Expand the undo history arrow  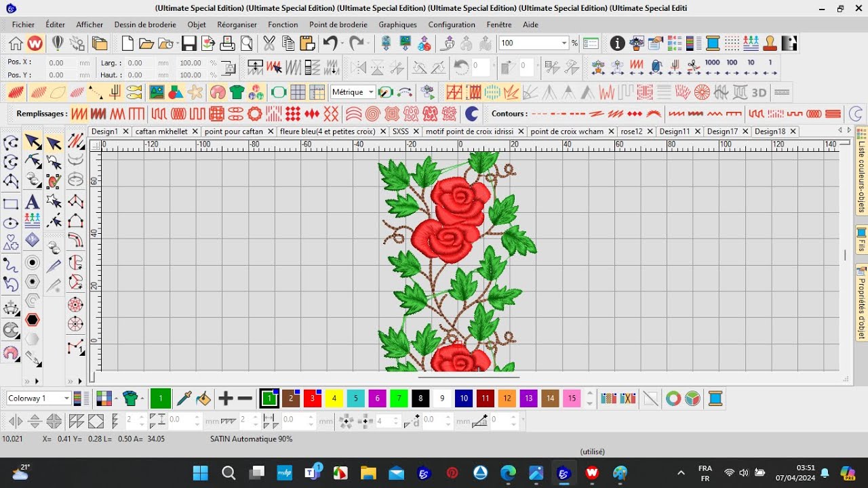click(x=342, y=43)
